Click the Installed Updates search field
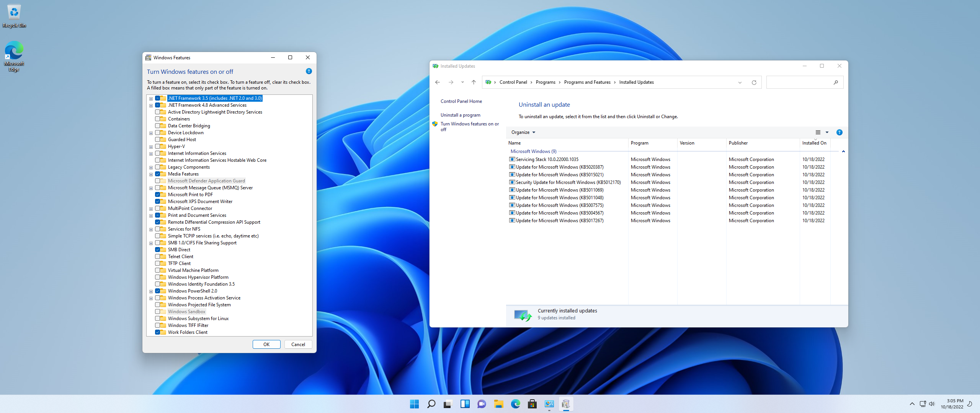 pyautogui.click(x=799, y=82)
